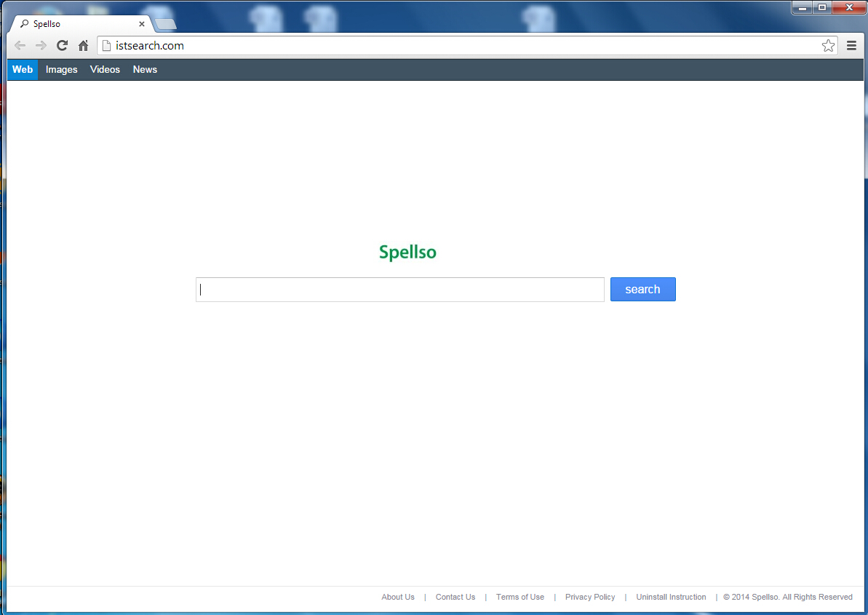Click the browser forward arrow

[x=41, y=45]
